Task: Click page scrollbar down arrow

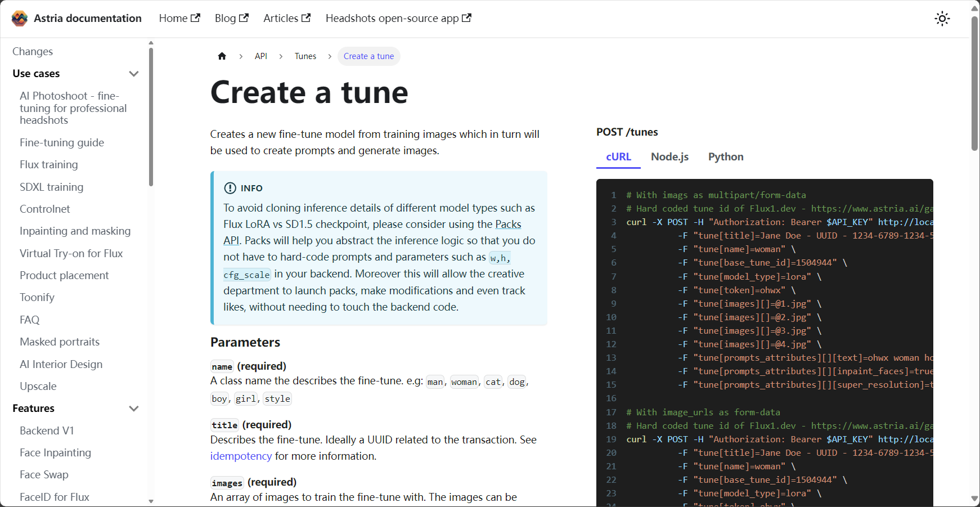Action: (x=975, y=499)
